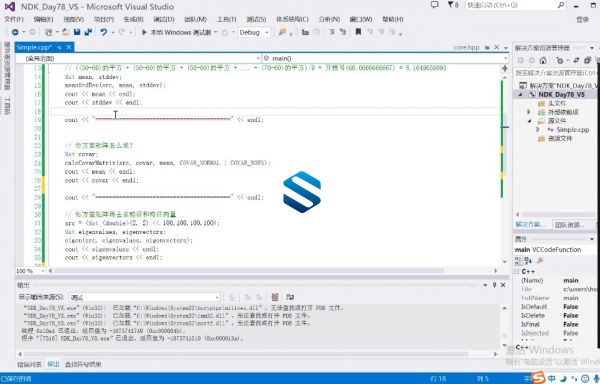This screenshot has height=384, width=600.
Task: Open the Edit (E) menu
Action: [x=43, y=19]
